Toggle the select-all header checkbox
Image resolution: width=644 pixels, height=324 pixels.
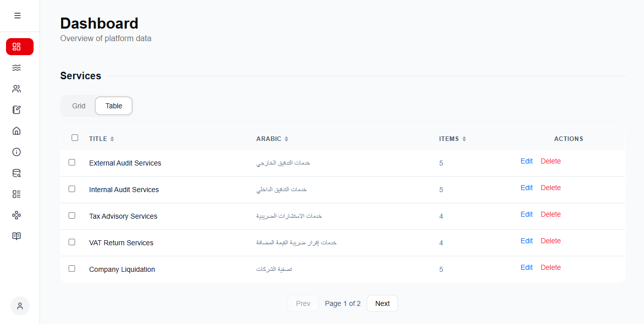75,137
